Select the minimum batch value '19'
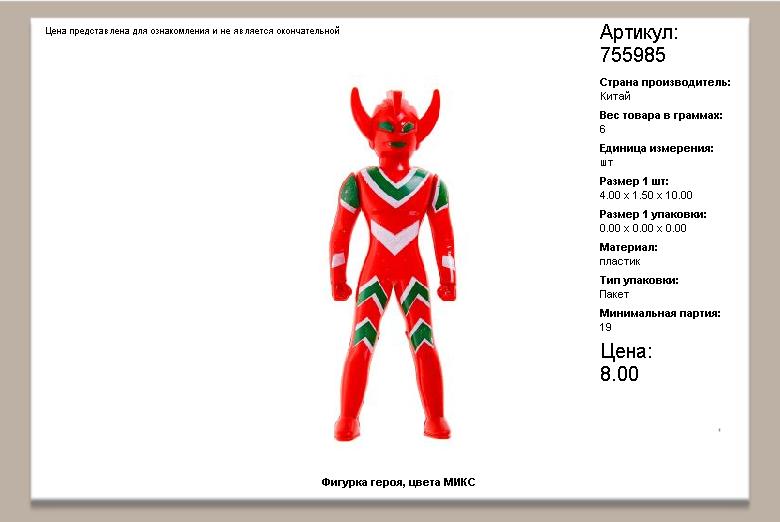Image resolution: width=780 pixels, height=522 pixels. click(605, 327)
